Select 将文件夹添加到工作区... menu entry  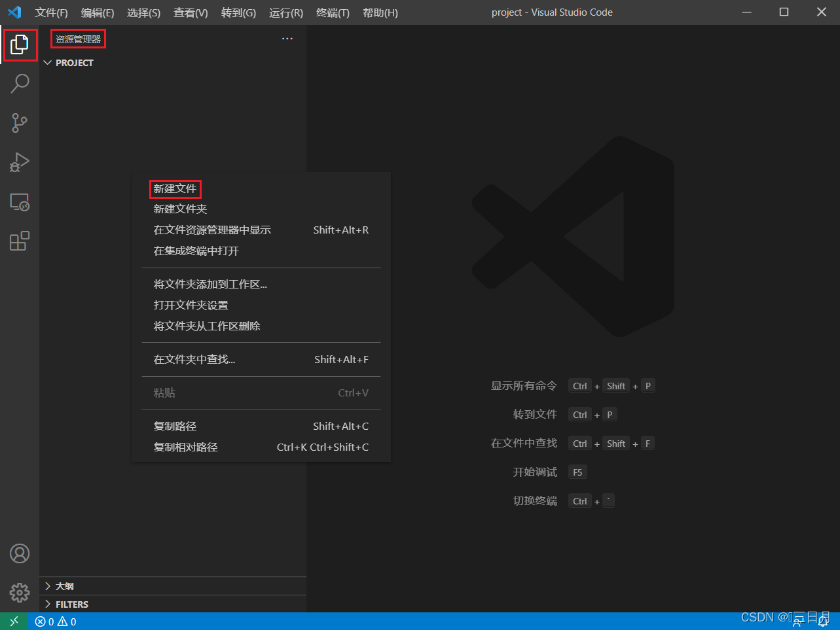tap(261, 285)
